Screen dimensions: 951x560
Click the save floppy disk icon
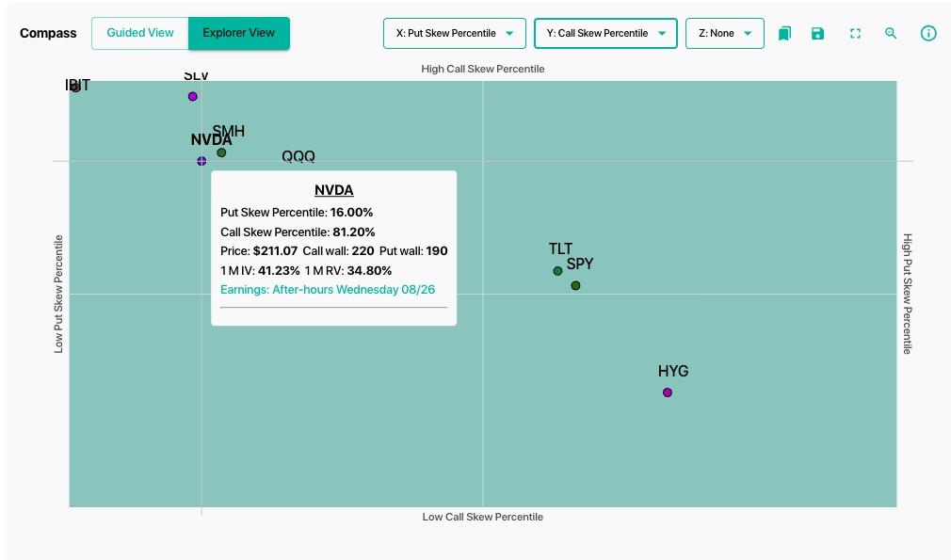click(817, 33)
